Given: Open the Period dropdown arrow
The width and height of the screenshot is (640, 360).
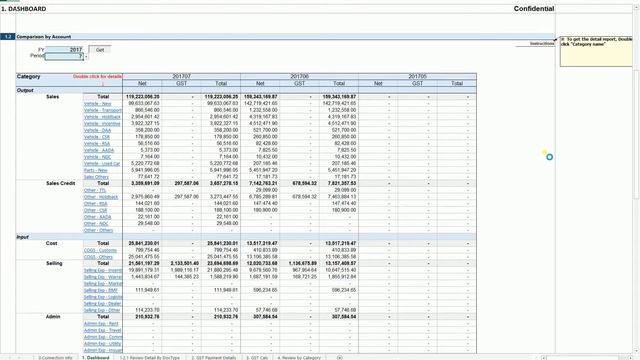Looking at the screenshot, I should (86, 56).
